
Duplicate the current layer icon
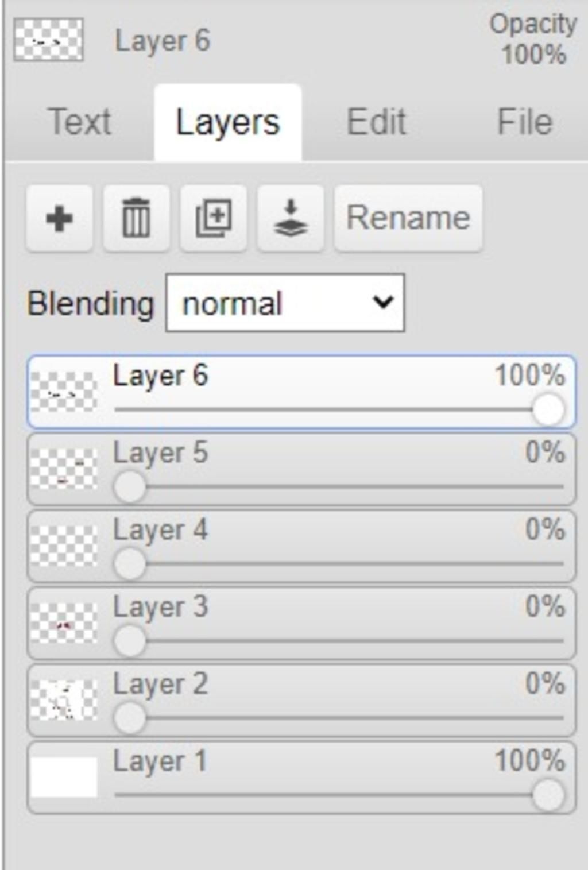(x=214, y=218)
